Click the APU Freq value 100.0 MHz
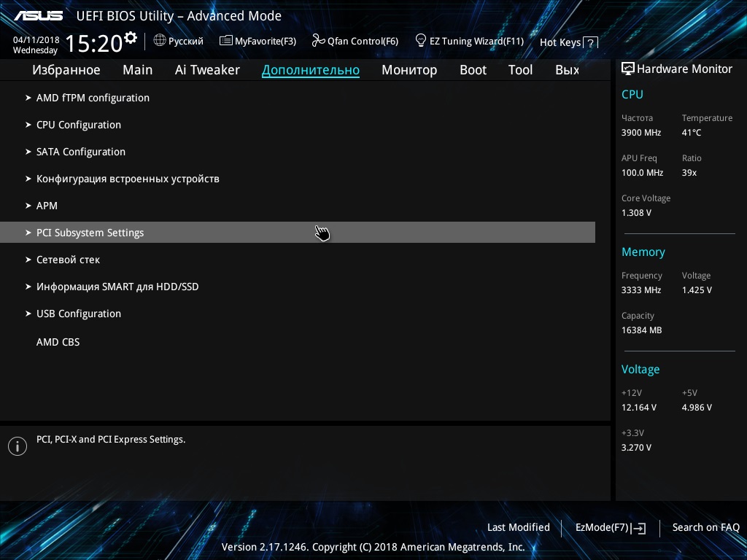 (642, 173)
